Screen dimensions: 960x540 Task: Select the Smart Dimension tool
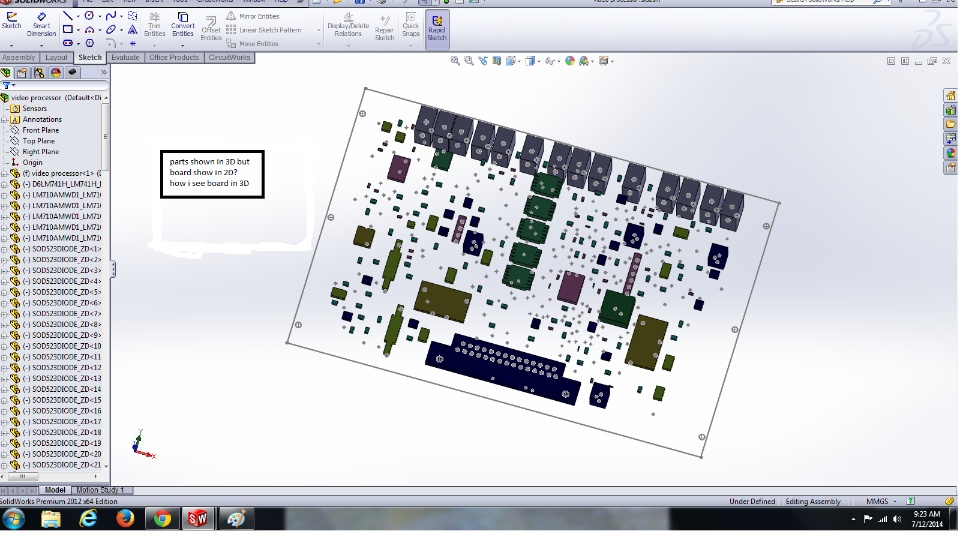(41, 24)
